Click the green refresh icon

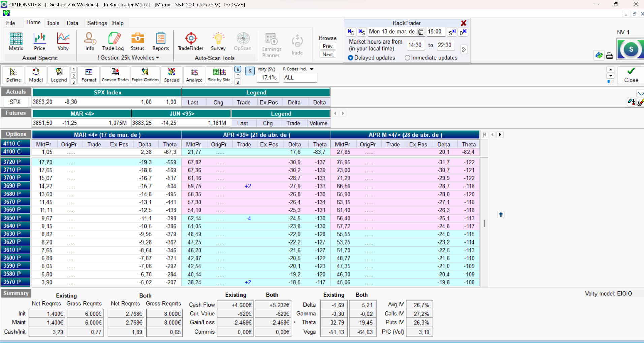click(599, 55)
